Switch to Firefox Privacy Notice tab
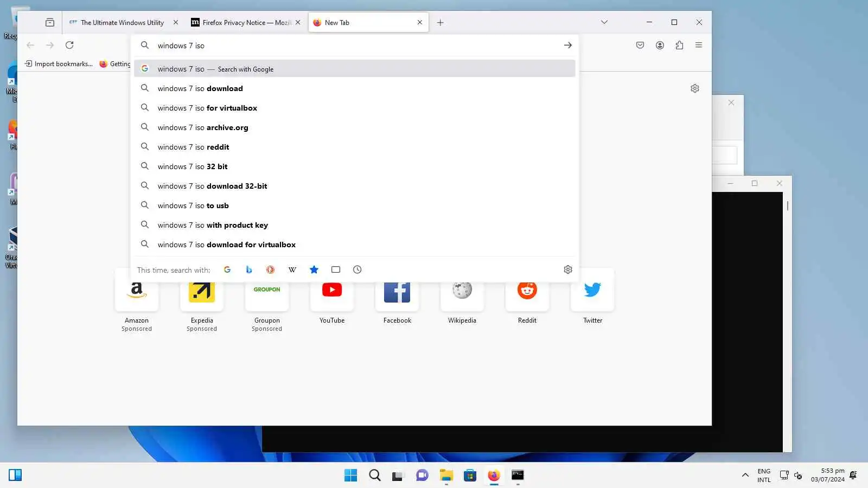868x488 pixels. (x=246, y=22)
